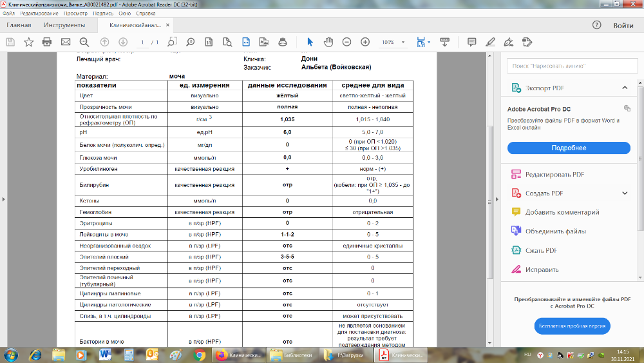The width and height of the screenshot is (644, 363).
Task: Switch to the Инструменты tab
Action: 64,25
